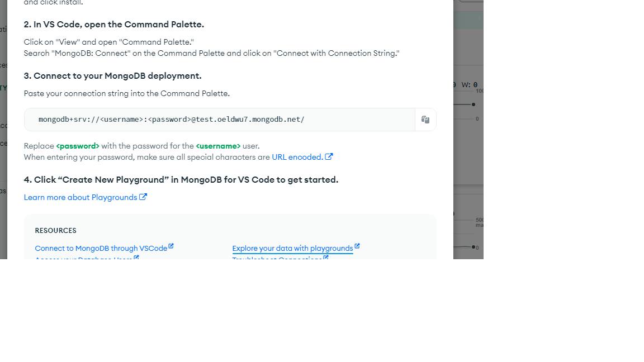Click external-link icon beside Connect to MongoDB through VSCode

point(171,246)
